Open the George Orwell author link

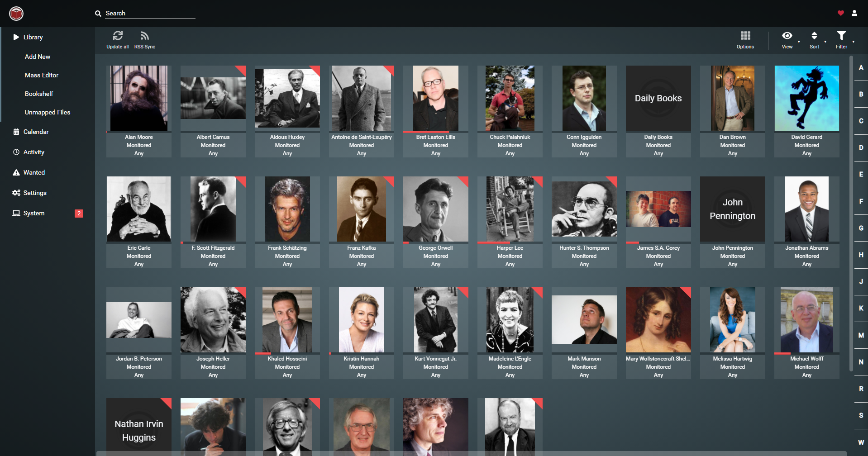coord(435,248)
